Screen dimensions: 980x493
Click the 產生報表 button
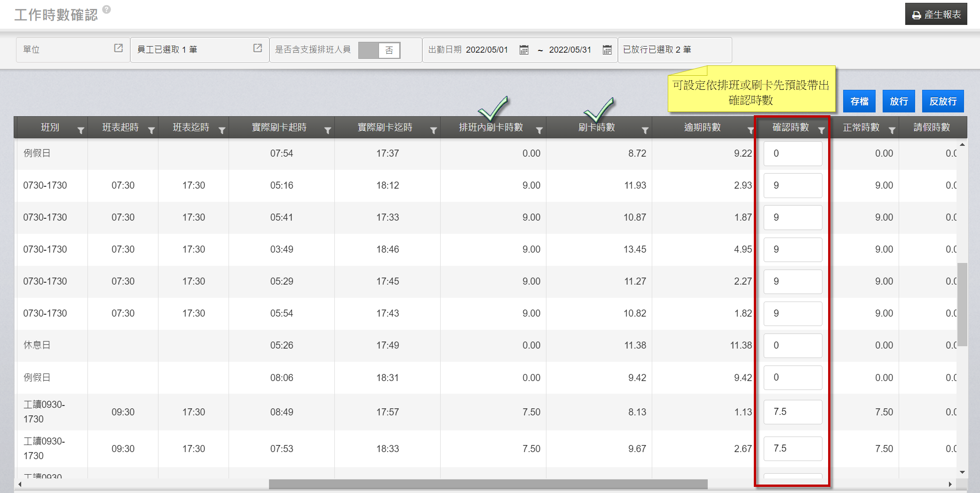click(x=936, y=15)
